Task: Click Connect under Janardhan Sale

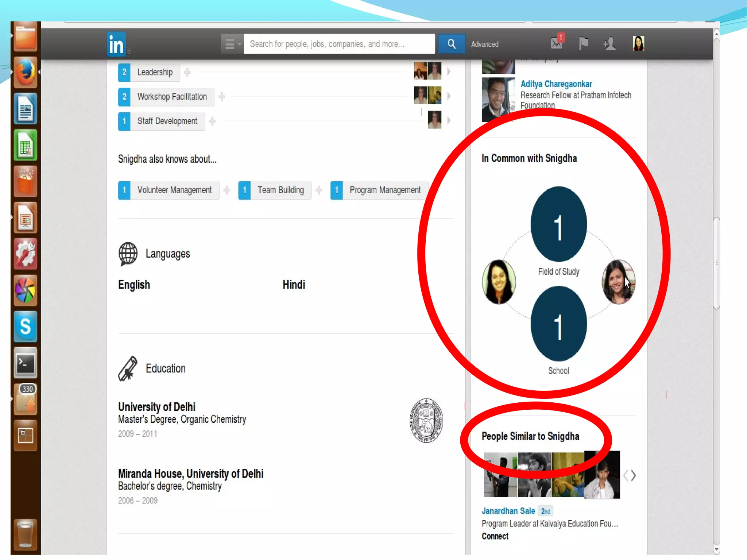Action: 495,536
